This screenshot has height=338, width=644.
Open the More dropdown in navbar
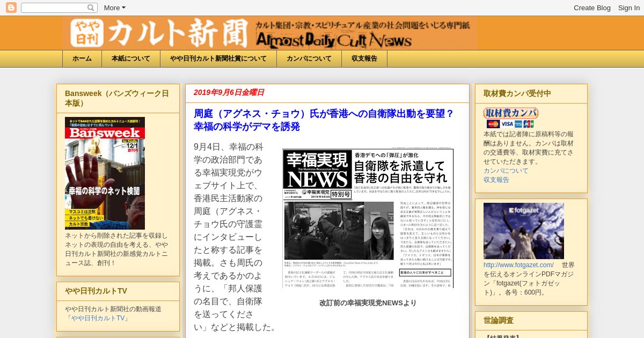coord(114,8)
